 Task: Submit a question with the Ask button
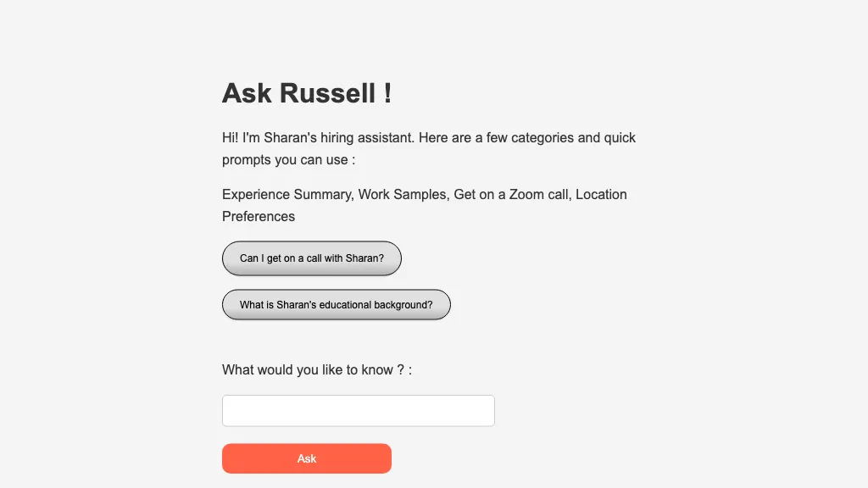click(x=306, y=457)
